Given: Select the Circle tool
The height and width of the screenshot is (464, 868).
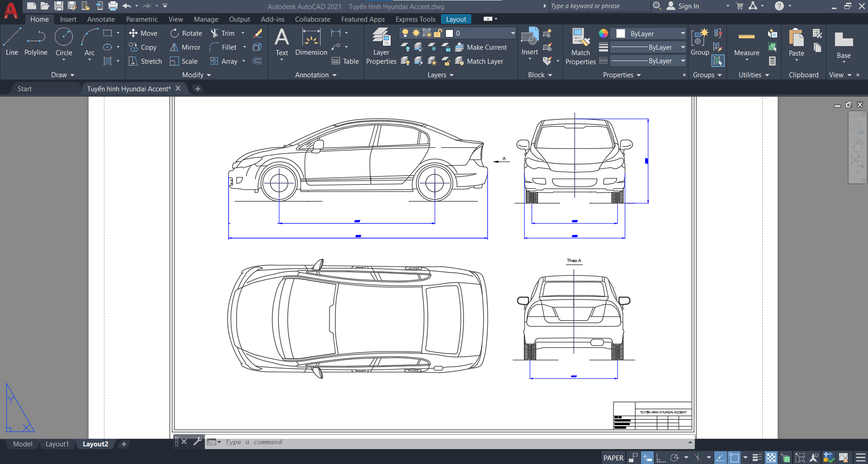Looking at the screenshot, I should (x=64, y=42).
